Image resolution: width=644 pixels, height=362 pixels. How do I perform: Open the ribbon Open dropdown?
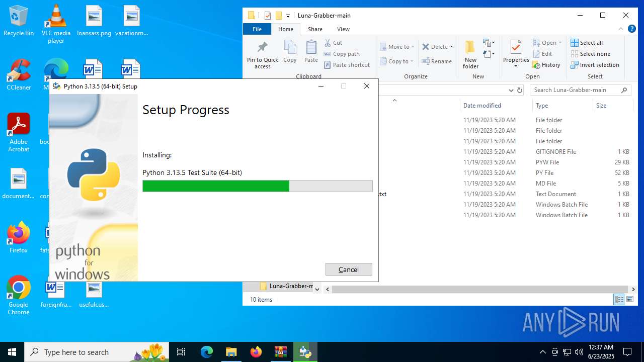(x=547, y=43)
